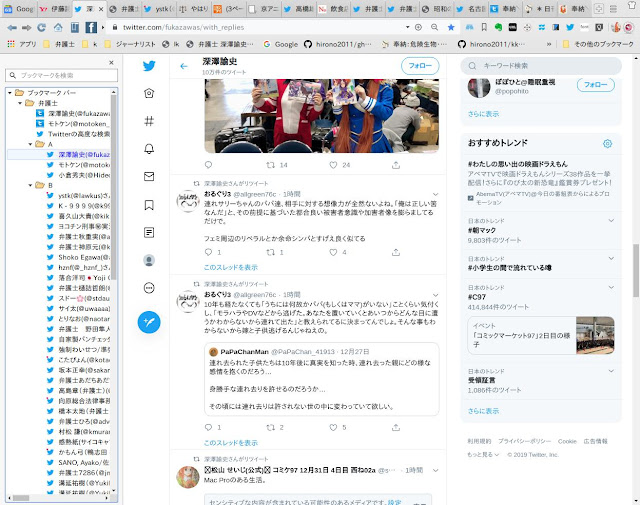Show more bookmarks bar items via chevron
Image resolution: width=640 pixels, height=505 pixels.
pyautogui.click(x=549, y=44)
